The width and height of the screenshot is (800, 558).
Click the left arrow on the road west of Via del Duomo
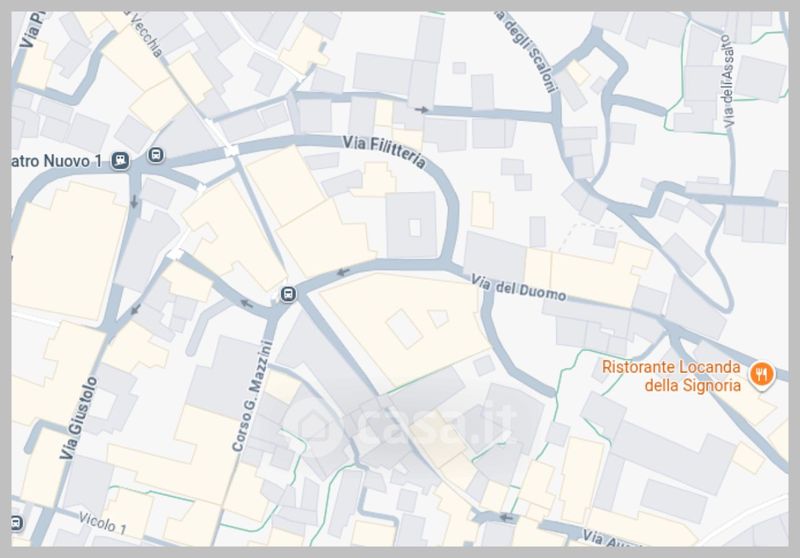(343, 272)
